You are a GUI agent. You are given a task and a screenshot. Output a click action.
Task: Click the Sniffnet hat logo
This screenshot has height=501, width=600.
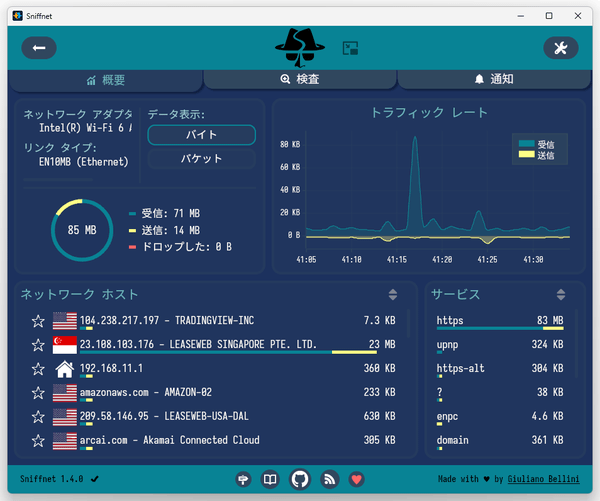click(300, 47)
